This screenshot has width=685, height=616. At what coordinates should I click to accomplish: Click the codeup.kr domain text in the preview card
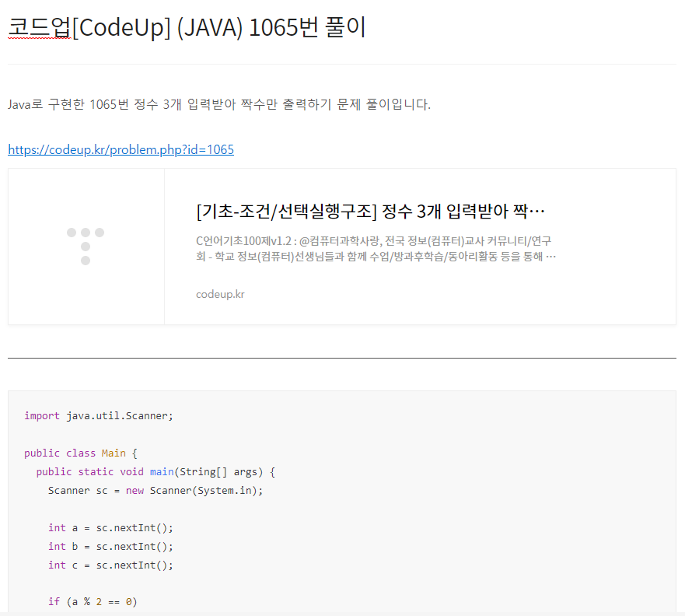(x=220, y=295)
